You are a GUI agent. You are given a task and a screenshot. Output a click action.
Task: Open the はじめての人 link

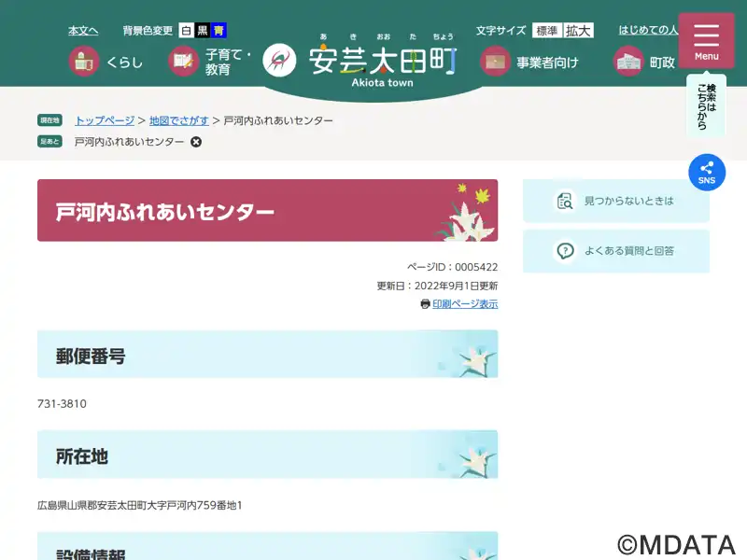[x=648, y=30]
